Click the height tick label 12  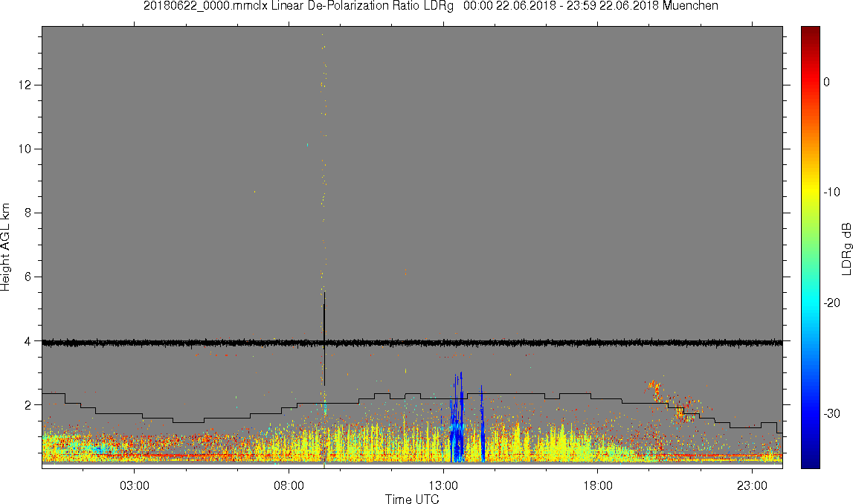coord(25,85)
